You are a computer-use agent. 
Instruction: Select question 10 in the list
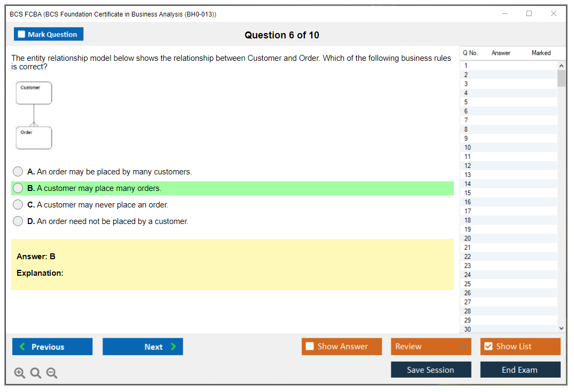pyautogui.click(x=468, y=148)
